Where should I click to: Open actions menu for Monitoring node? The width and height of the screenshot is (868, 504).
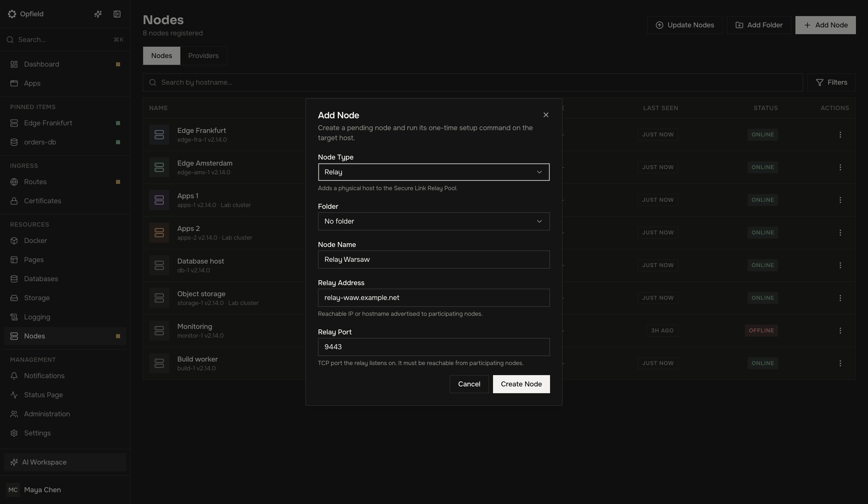[840, 331]
